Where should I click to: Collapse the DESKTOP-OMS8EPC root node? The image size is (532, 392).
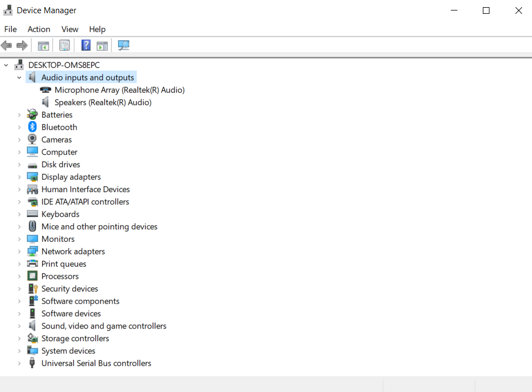[6, 65]
